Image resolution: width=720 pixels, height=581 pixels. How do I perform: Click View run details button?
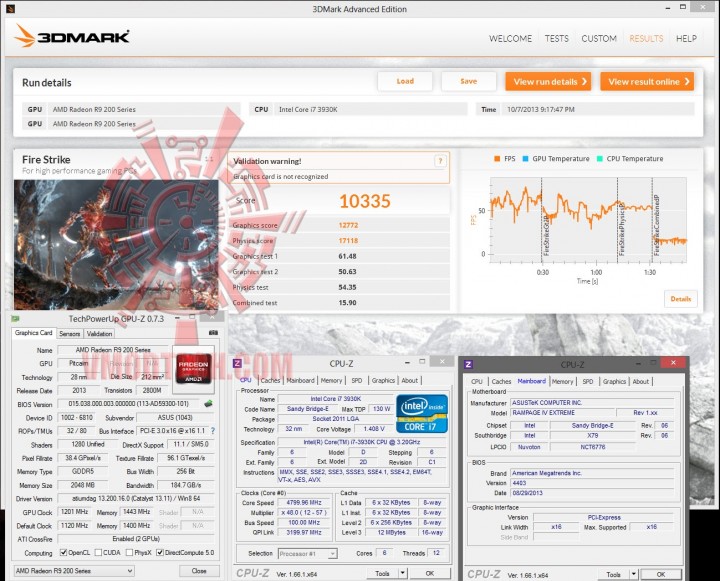coord(548,81)
